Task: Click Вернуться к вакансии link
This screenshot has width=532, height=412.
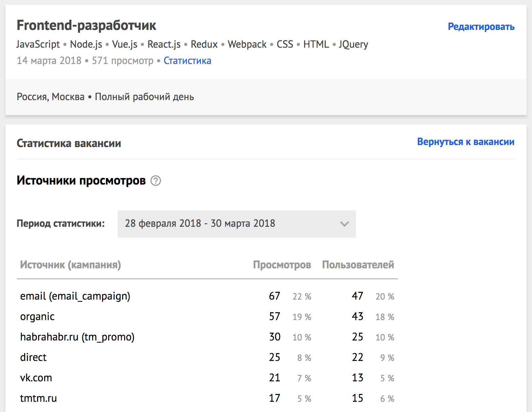Action: tap(465, 142)
